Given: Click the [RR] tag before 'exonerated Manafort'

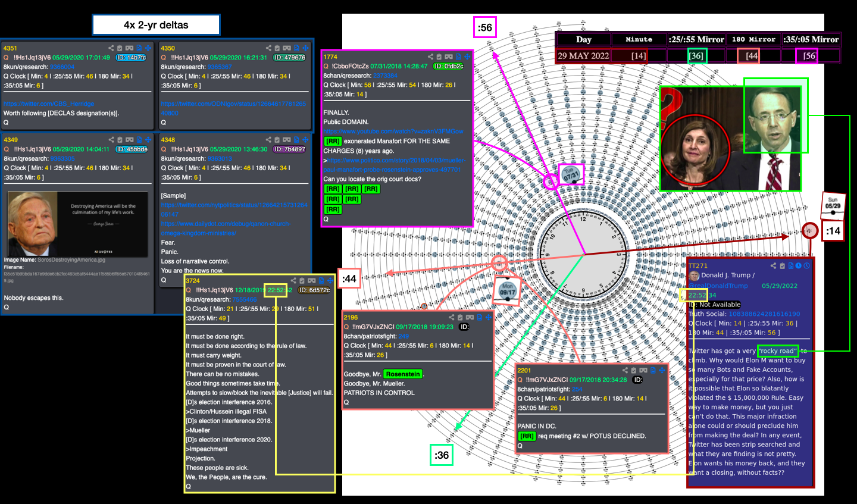Looking at the screenshot, I should click(x=333, y=141).
